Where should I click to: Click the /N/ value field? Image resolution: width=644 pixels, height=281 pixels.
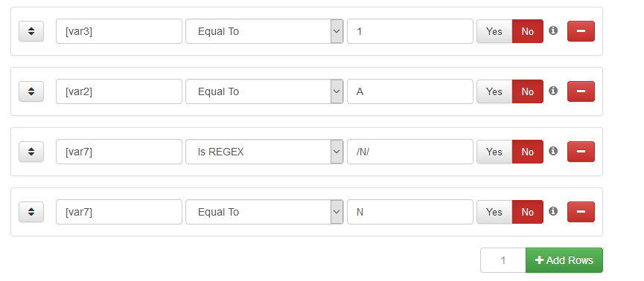coord(410,152)
